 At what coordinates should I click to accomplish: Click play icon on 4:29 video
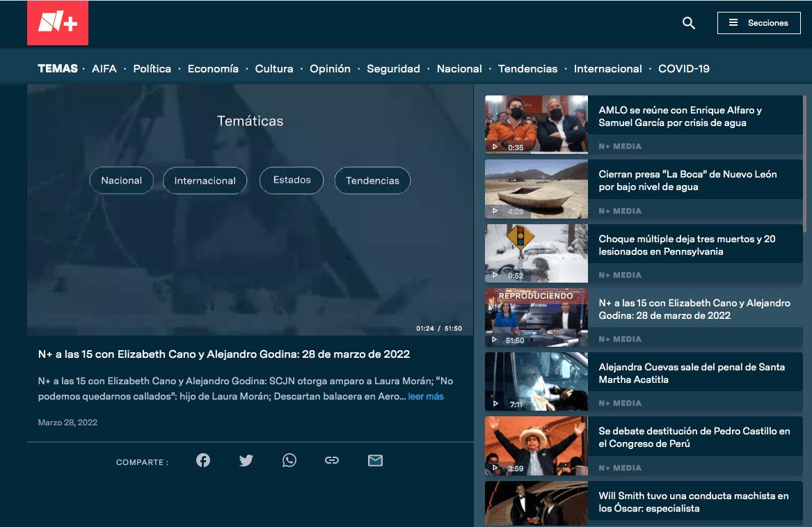point(495,211)
